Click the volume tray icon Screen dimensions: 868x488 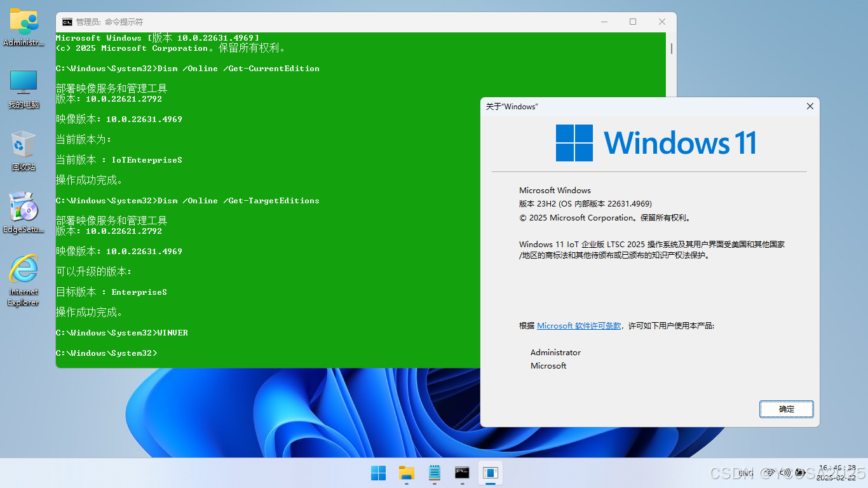pyautogui.click(x=785, y=473)
